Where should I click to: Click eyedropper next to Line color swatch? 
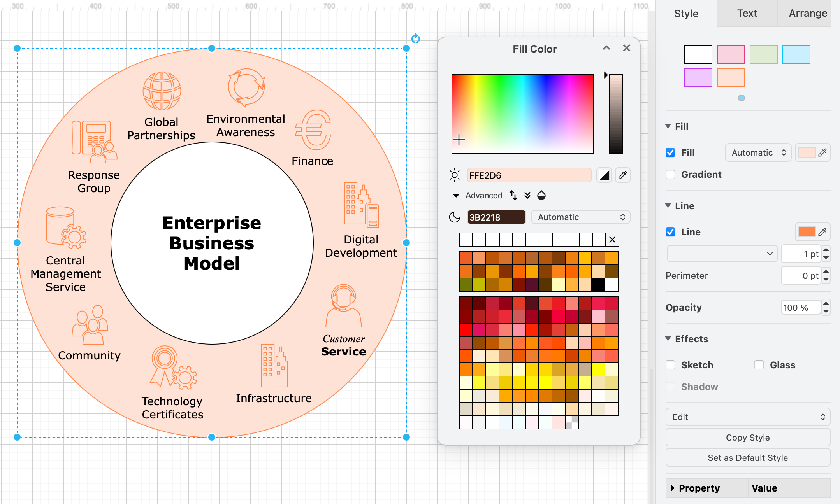822,232
